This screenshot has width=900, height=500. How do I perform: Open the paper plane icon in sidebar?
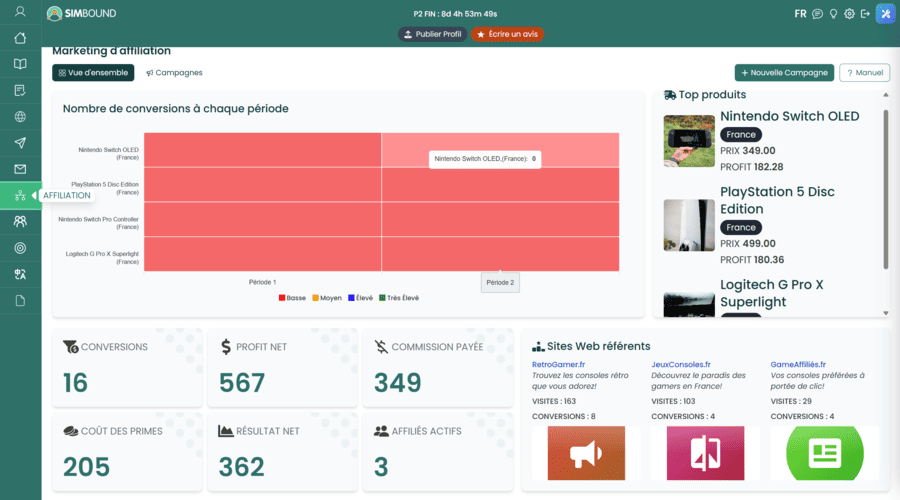20,143
